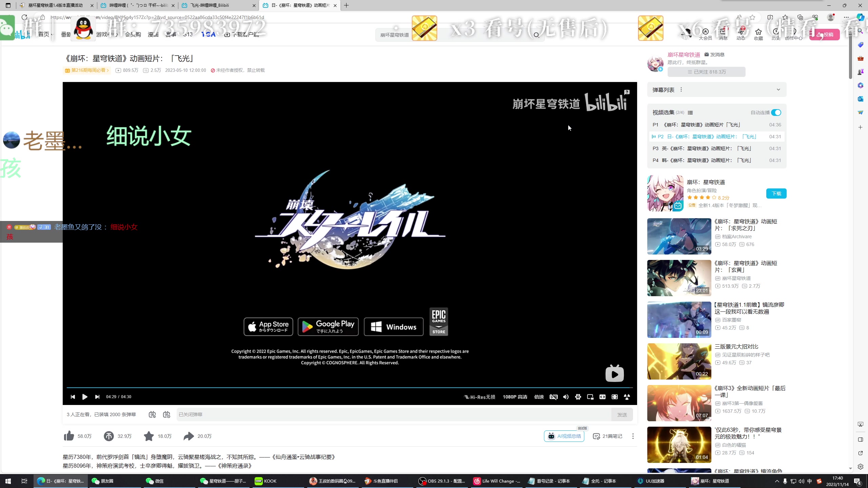Open 消息 messages in header

(x=723, y=35)
